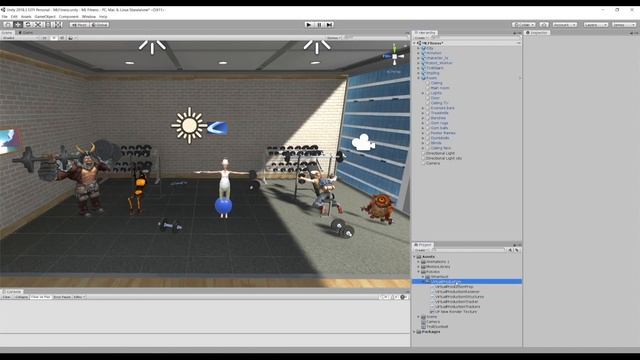
Task: Start Play mode
Action: tap(309, 24)
